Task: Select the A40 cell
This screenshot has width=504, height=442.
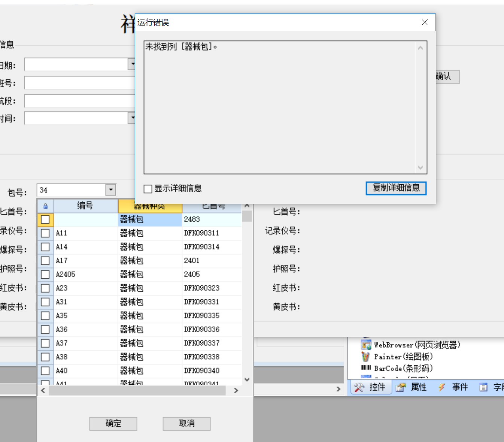Action: (86, 371)
